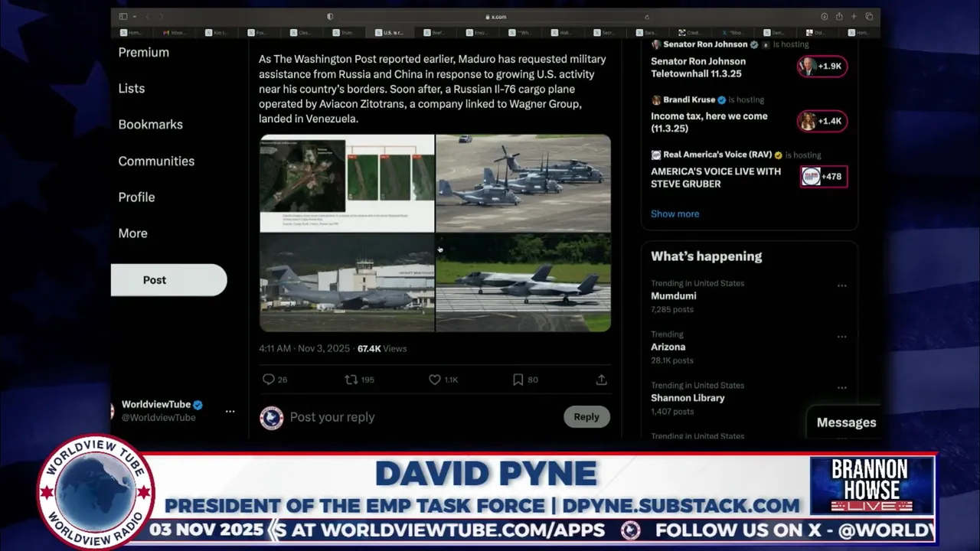The width and height of the screenshot is (980, 551).
Task: Click the Reply button
Action: click(586, 416)
